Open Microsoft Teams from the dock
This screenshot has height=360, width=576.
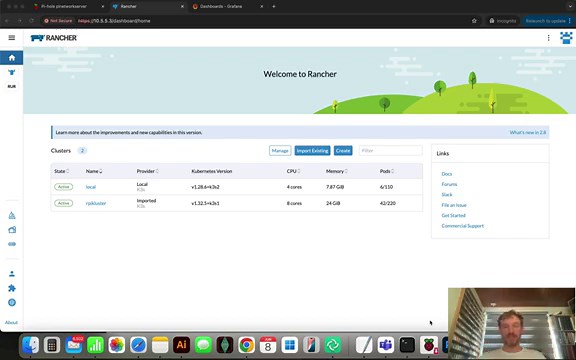coord(386,345)
